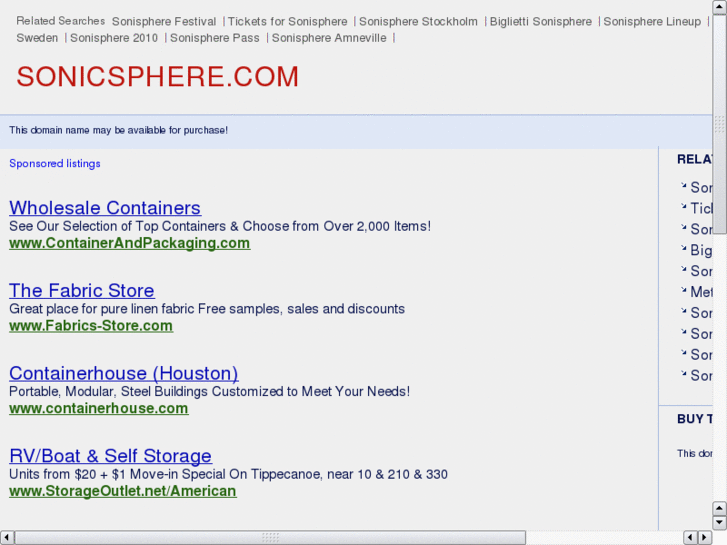The height and width of the screenshot is (545, 727).
Task: Open the RV/Boat & Self Storage listing
Action: [x=110, y=455]
